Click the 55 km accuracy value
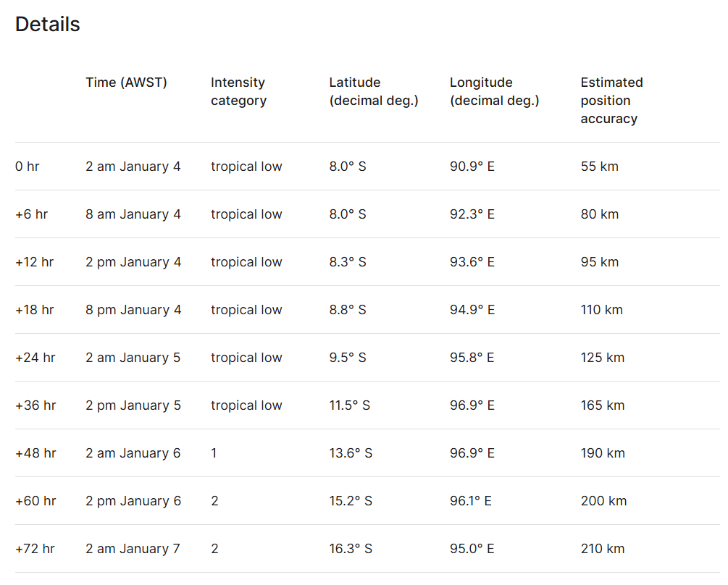The height and width of the screenshot is (585, 728). pos(599,167)
